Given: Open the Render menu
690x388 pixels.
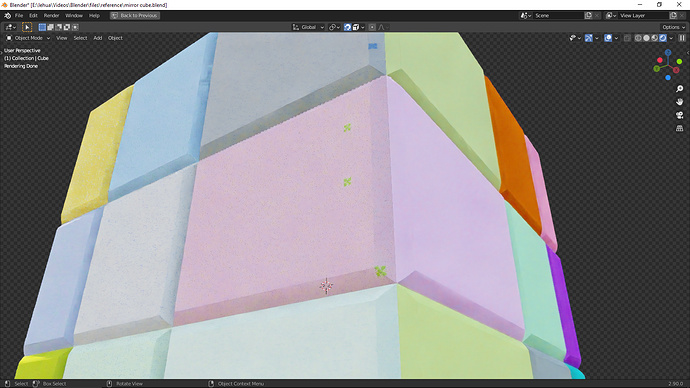Looking at the screenshot, I should click(x=51, y=15).
